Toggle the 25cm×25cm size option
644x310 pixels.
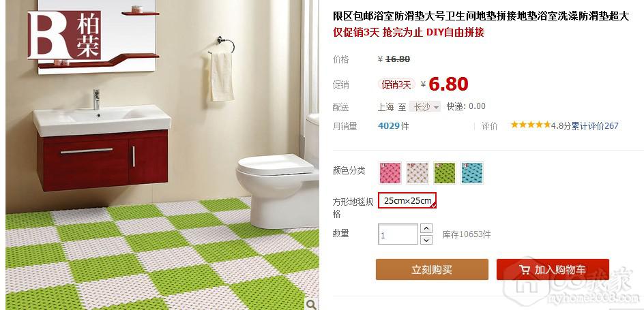click(407, 200)
